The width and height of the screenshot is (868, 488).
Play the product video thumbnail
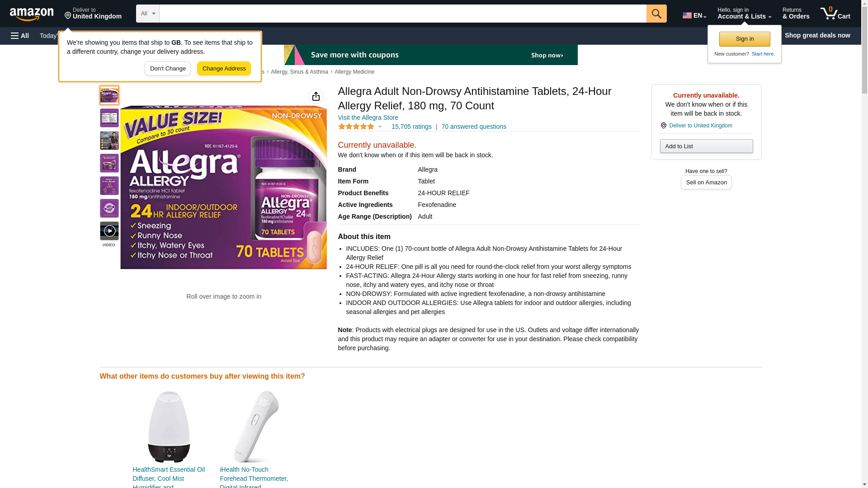tap(109, 231)
